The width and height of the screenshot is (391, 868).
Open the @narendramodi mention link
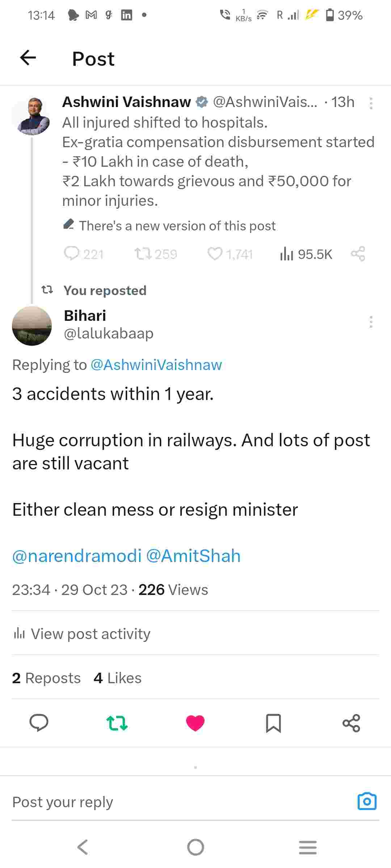[75, 556]
